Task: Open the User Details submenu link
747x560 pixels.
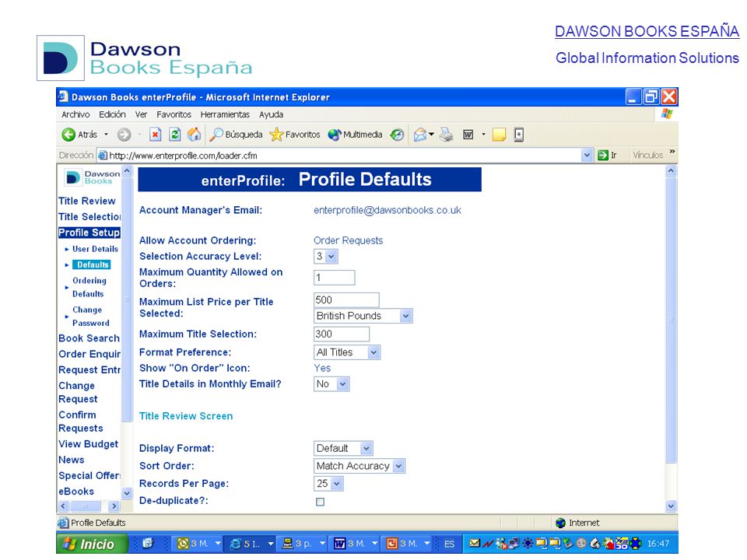Action: 95,249
